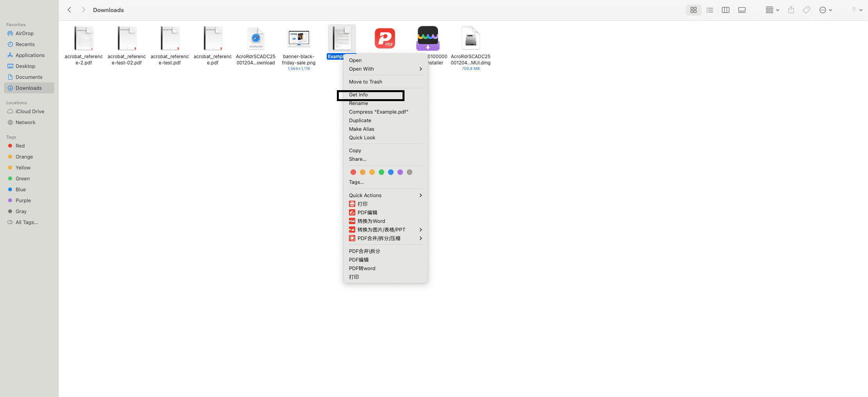868x397 pixels.
Task: Click the Share toolbar icon
Action: [791, 10]
